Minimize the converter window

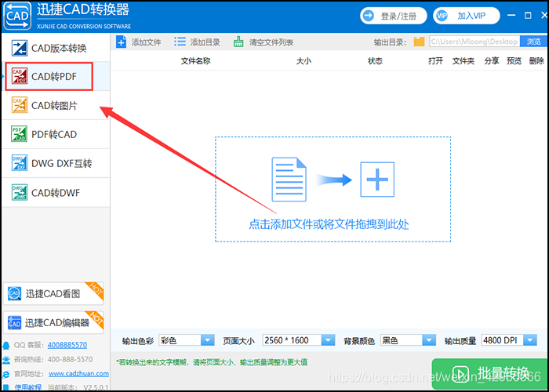[512, 16]
